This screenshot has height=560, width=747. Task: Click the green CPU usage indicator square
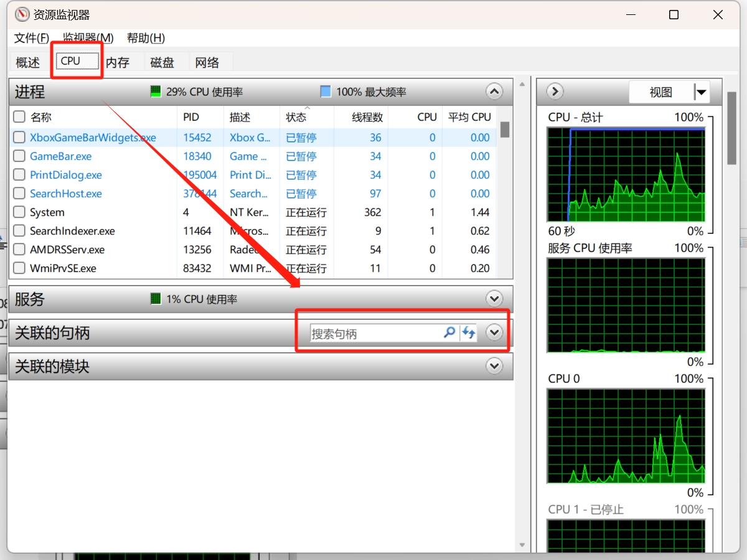[156, 92]
